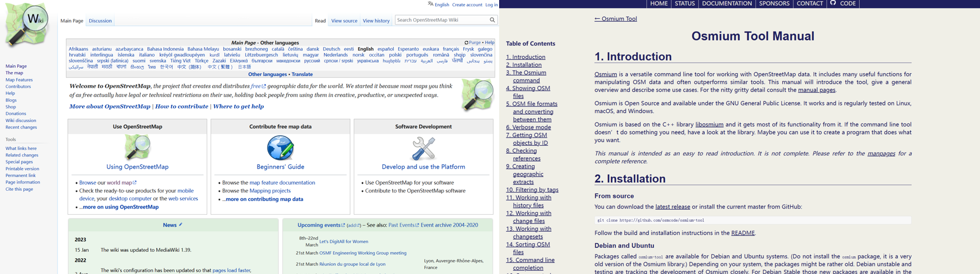The image size is (980, 274).
Task: Open Map Features in the sidebar
Action: 19,80
